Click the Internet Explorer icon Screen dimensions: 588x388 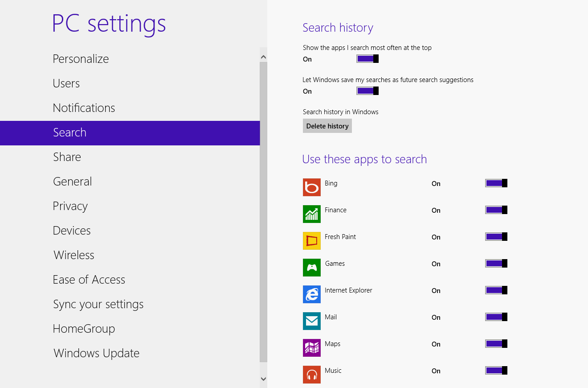tap(312, 294)
